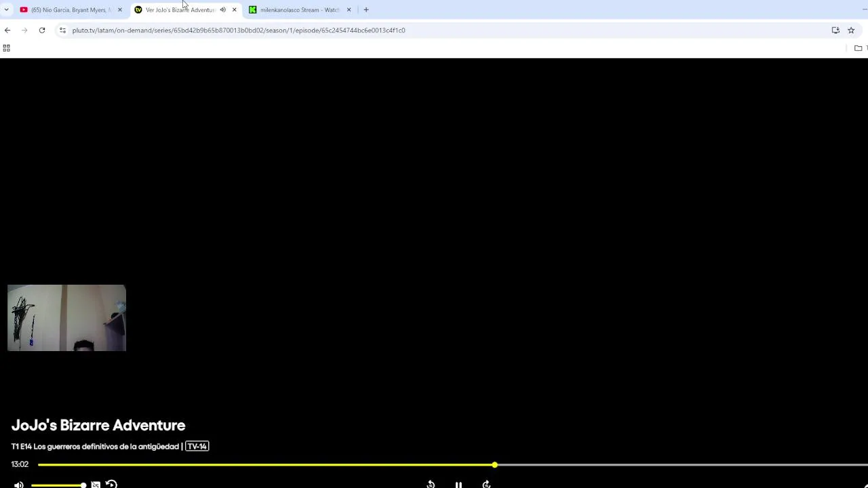Close the milenkanolasco Stream tab
868x488 pixels.
(349, 9)
